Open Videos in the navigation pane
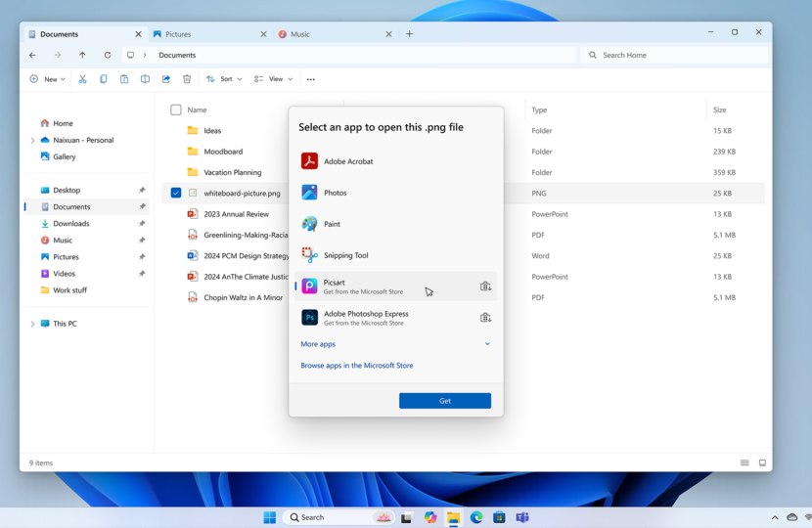Image resolution: width=812 pixels, height=528 pixels. (x=86, y=274)
